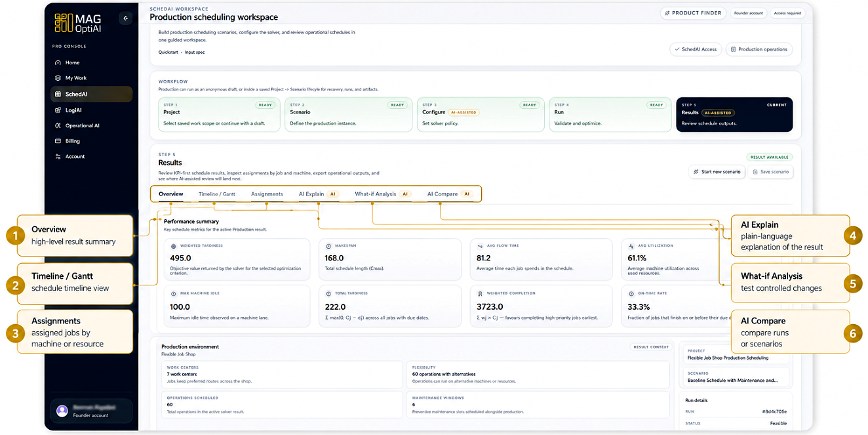Click the Makespan clock icon
This screenshot has width=868, height=435.
coord(328,246)
